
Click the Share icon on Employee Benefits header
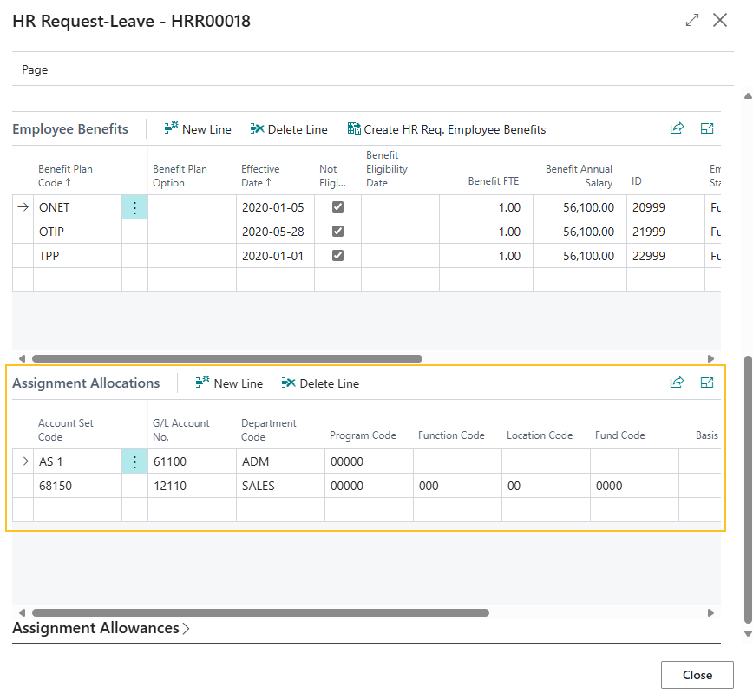[678, 128]
